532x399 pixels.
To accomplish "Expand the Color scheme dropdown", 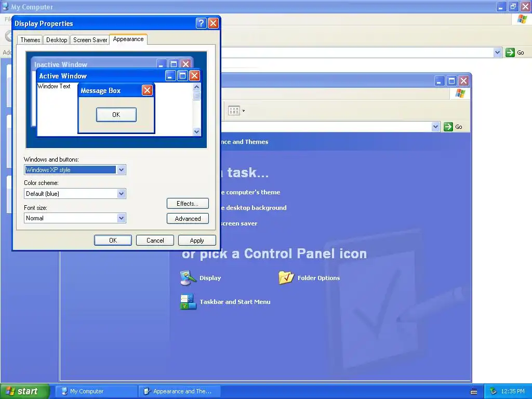I will [121, 194].
